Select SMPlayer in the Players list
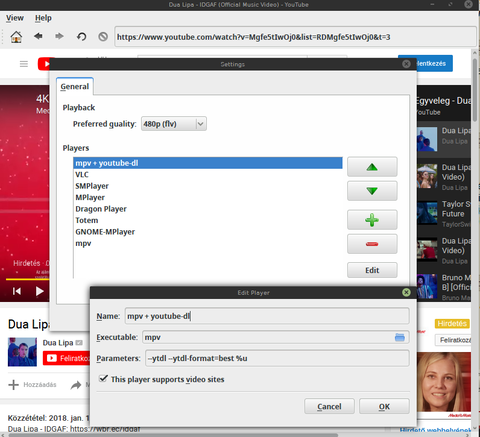 click(208, 186)
